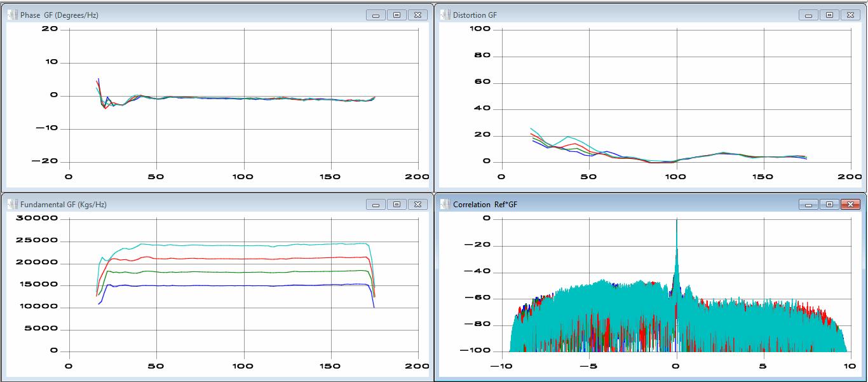The height and width of the screenshot is (382, 868).
Task: Maximize the Distortion GF window
Action: 829,15
